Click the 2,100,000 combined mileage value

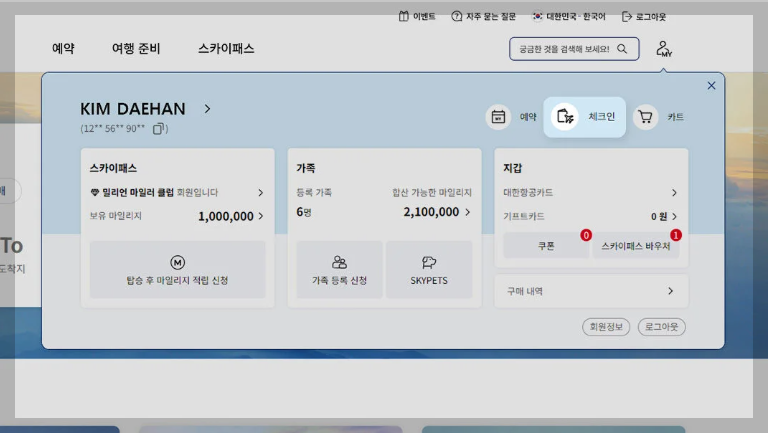[431, 212]
